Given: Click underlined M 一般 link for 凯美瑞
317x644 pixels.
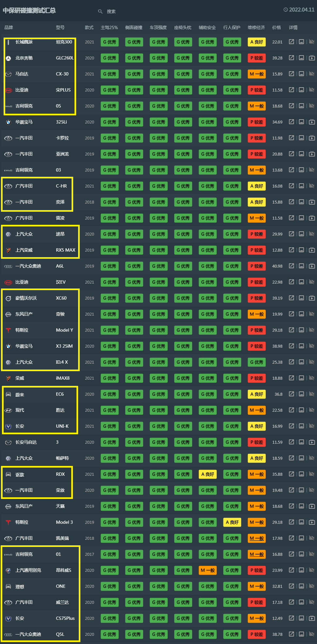Looking at the screenshot, I should click(x=257, y=538).
